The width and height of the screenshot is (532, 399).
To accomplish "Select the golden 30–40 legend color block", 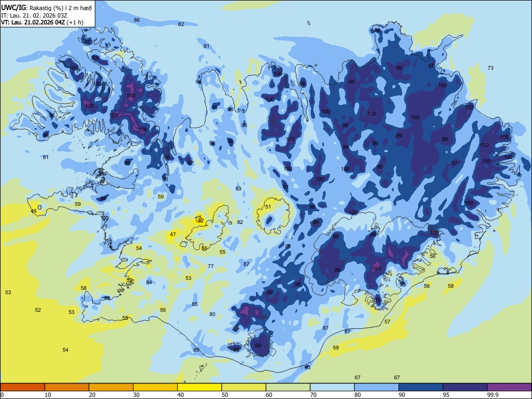I will [155, 387].
